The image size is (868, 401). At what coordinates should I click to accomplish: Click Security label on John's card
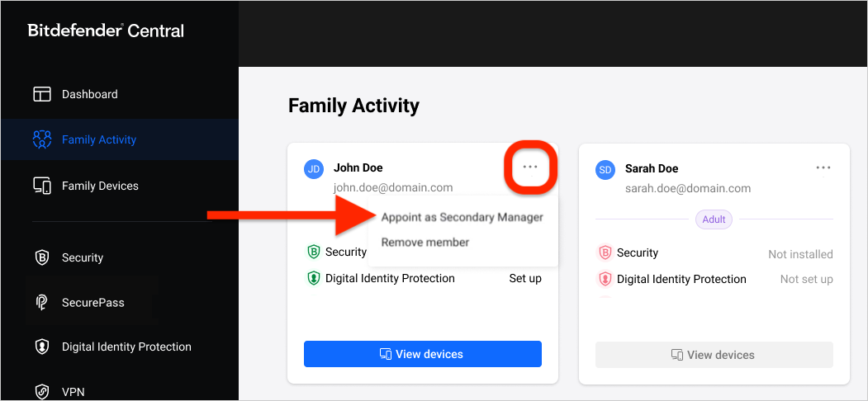point(345,252)
